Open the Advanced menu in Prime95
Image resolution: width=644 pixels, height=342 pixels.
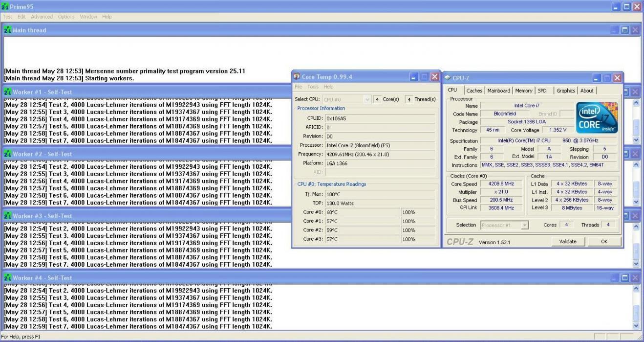[42, 17]
